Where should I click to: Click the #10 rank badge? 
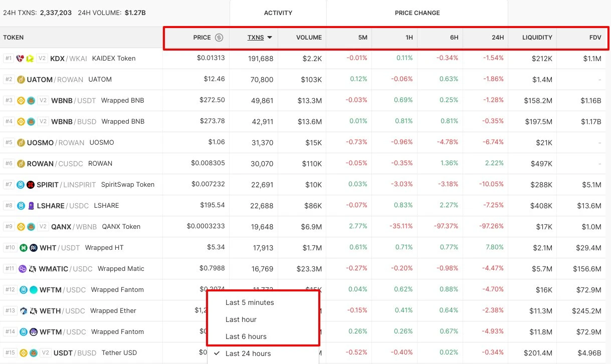click(x=10, y=248)
